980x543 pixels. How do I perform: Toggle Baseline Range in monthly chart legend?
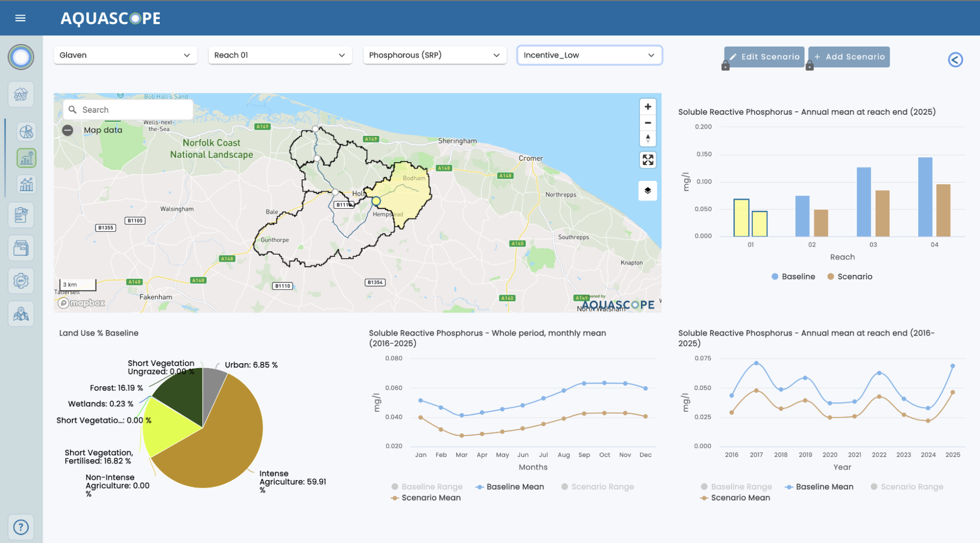pos(427,487)
